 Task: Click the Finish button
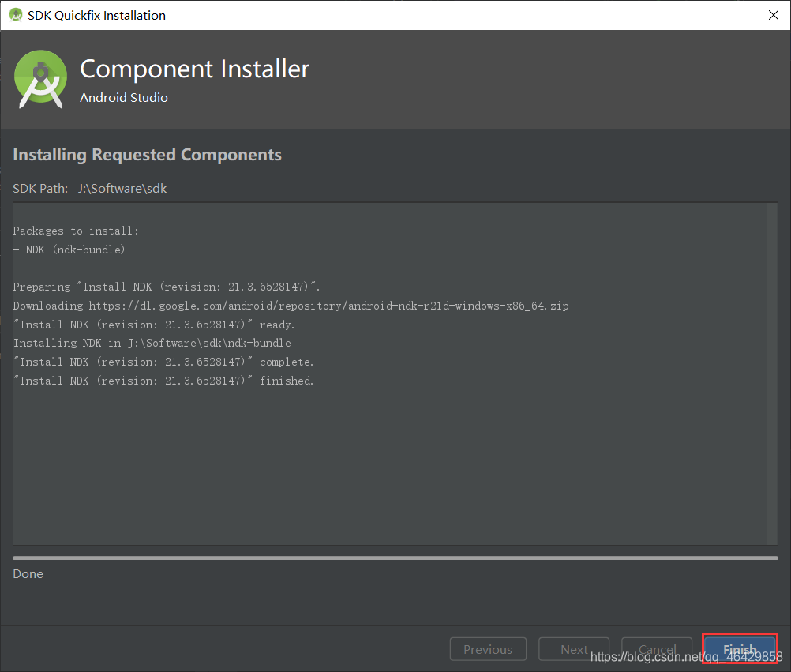(740, 649)
